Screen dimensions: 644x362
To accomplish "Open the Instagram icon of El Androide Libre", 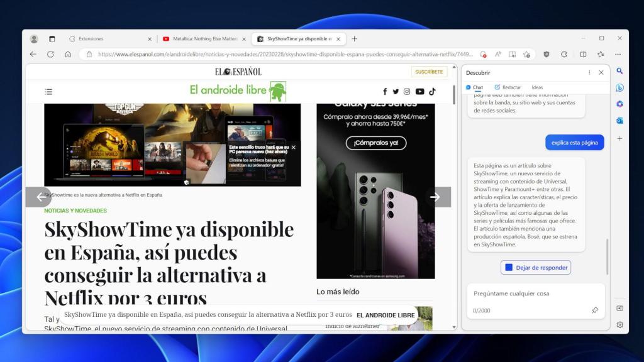I will pyautogui.click(x=408, y=91).
